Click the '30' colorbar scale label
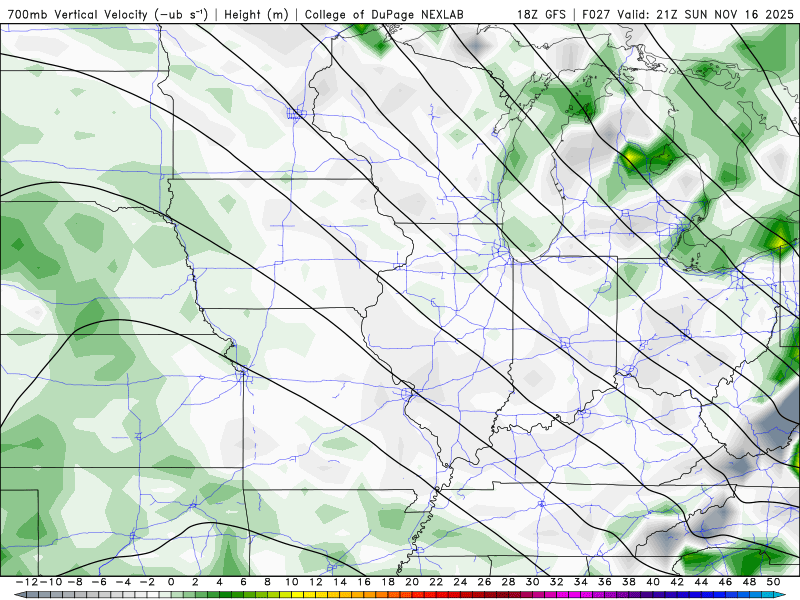Viewport: 800px width, 600px height. click(532, 582)
